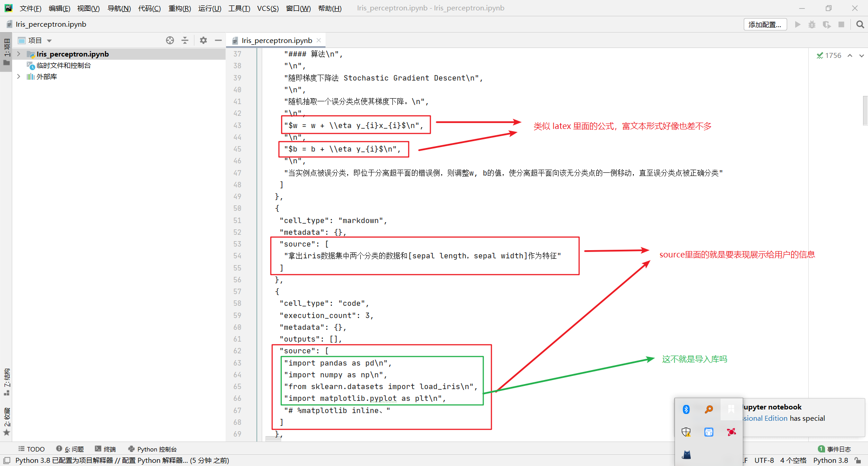Click the 4 个空格 indent selector

point(793,460)
